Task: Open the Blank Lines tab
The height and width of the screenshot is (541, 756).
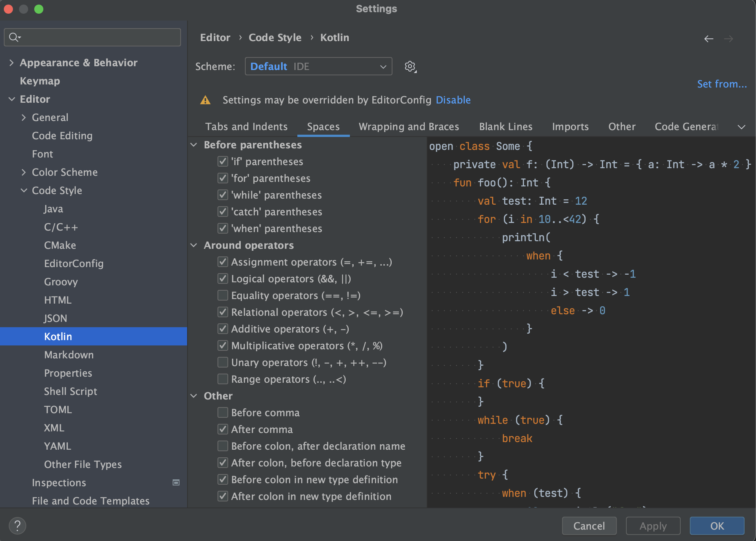Action: 506,127
